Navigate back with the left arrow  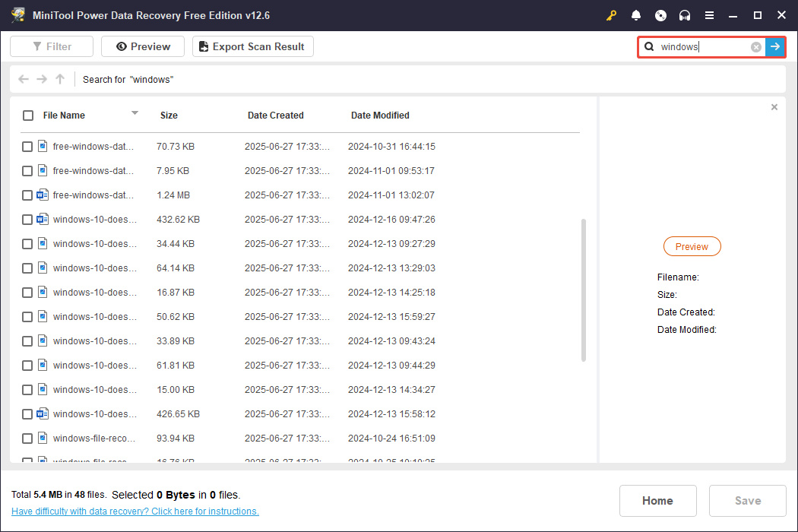click(x=23, y=79)
